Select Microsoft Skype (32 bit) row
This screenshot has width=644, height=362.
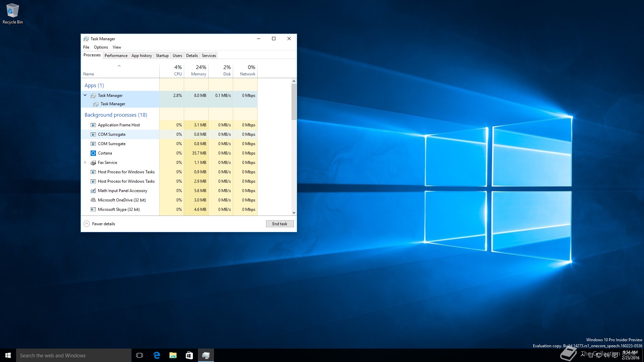point(169,209)
